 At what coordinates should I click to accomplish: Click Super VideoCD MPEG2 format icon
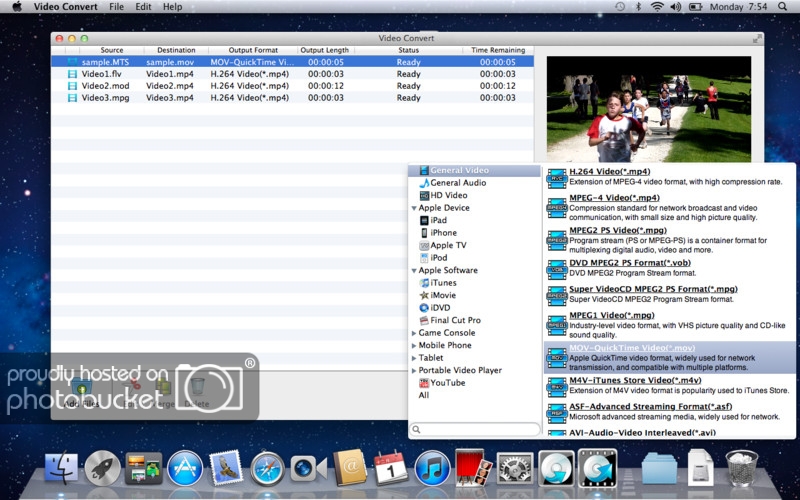[557, 295]
